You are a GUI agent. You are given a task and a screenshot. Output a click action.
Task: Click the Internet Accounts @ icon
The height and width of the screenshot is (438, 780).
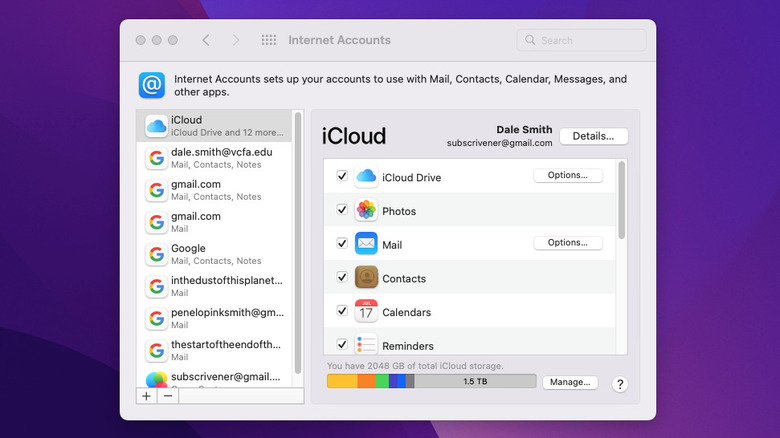tap(152, 85)
